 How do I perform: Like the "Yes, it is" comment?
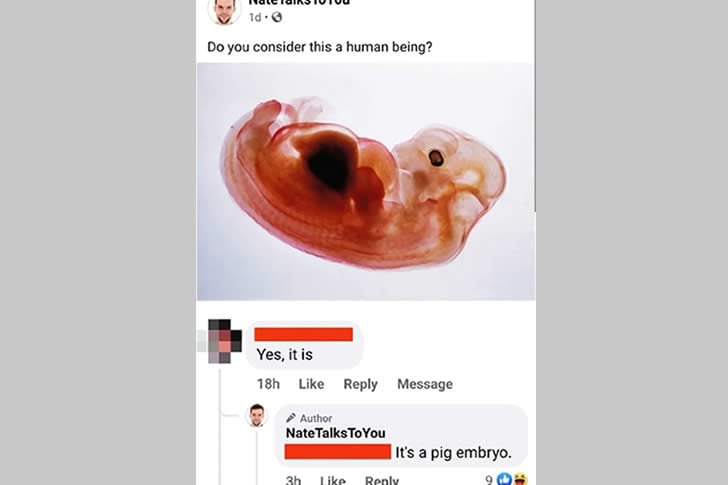[x=311, y=384]
